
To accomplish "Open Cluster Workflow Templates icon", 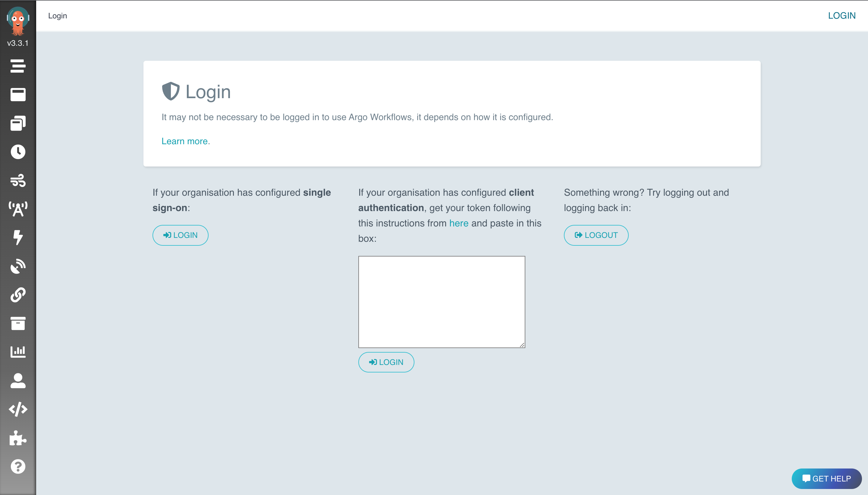I will [18, 123].
